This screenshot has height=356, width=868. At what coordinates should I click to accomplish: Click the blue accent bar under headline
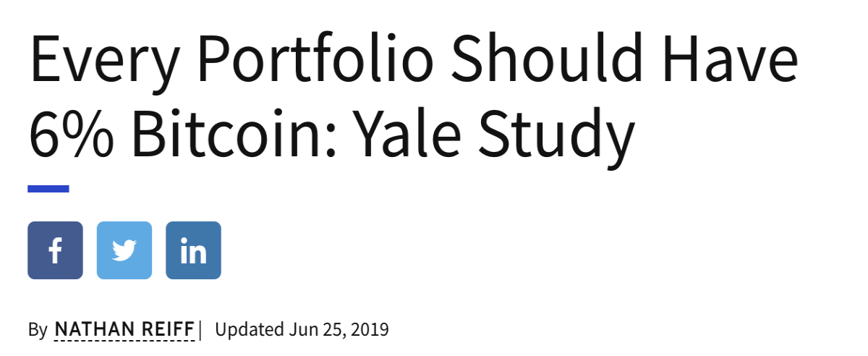[x=48, y=189]
